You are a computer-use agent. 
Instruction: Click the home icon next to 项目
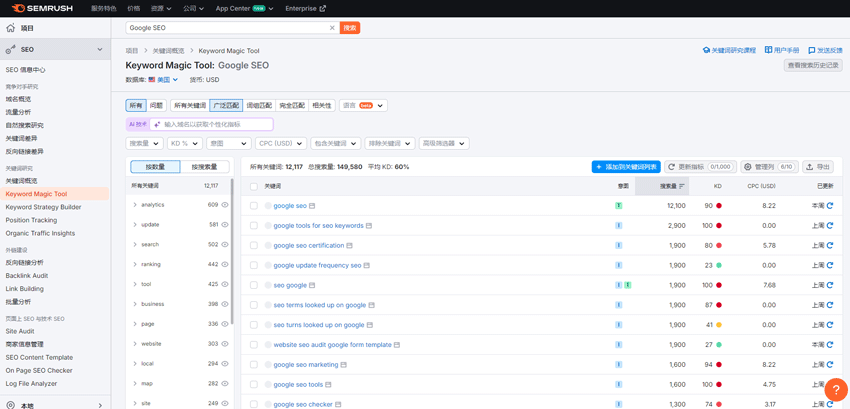coord(11,28)
